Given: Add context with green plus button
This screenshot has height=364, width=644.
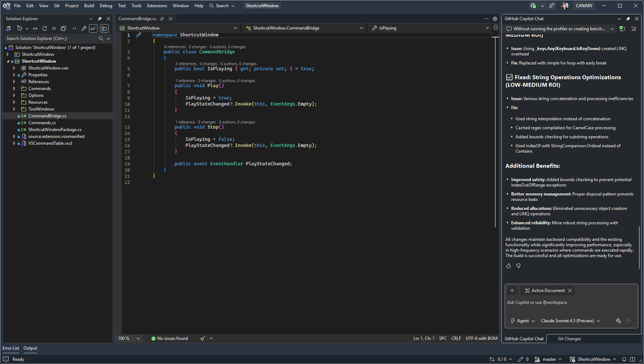Looking at the screenshot, I should coord(512,290).
